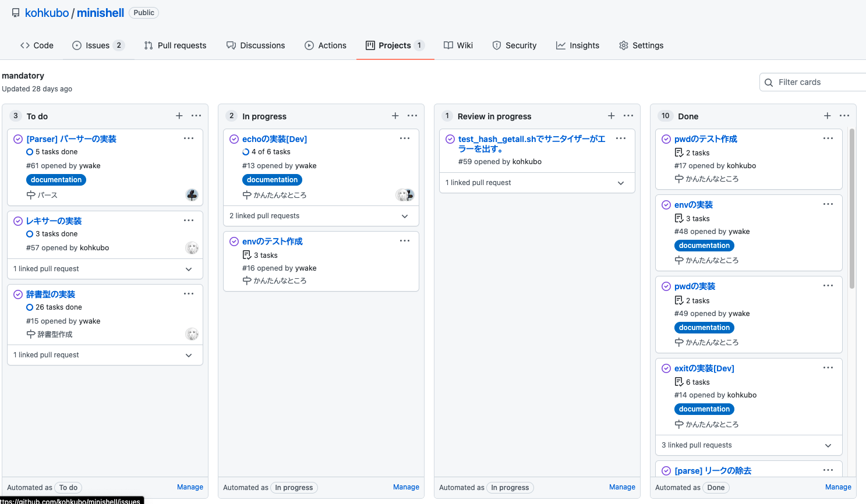Open the In progress column options menu
The height and width of the screenshot is (504, 866).
412,116
